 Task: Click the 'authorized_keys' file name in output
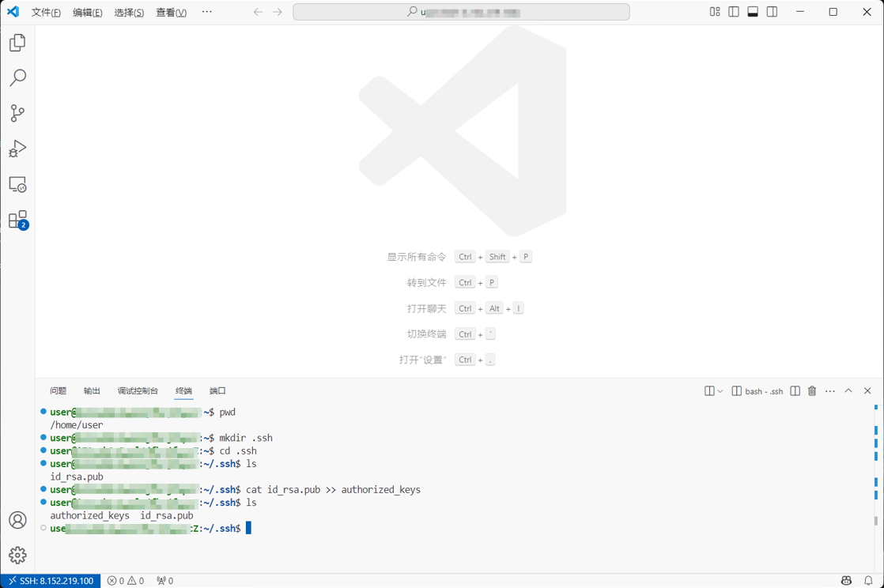pos(89,515)
